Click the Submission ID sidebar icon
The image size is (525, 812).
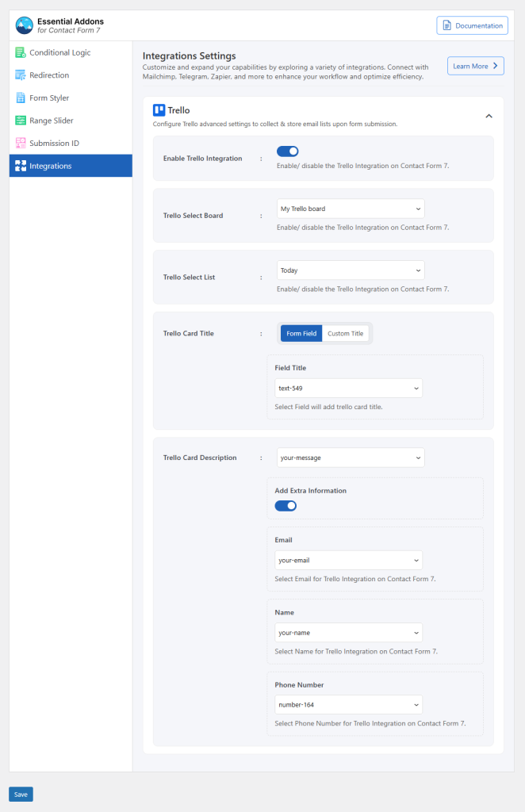pyautogui.click(x=20, y=143)
